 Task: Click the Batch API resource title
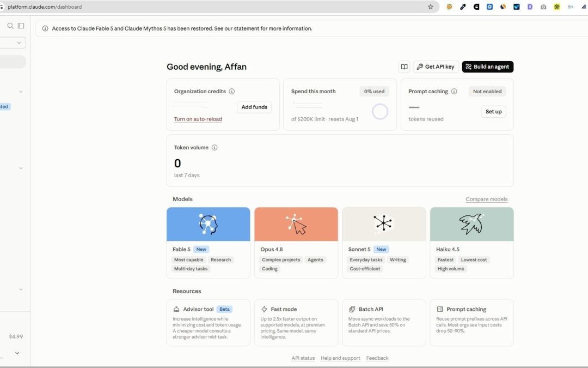click(371, 309)
